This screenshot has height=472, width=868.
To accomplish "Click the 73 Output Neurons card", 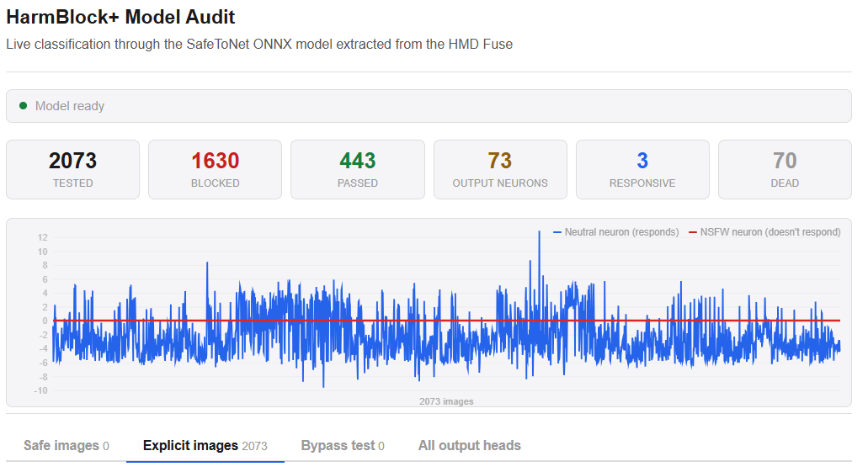I will point(500,169).
